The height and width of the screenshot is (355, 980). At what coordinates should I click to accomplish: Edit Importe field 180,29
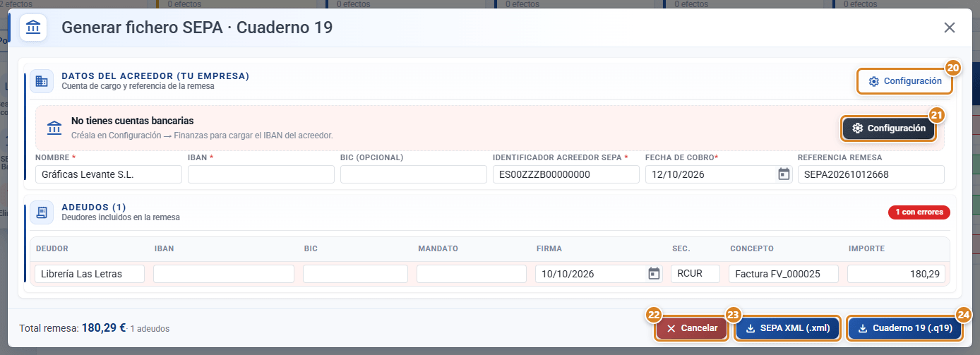(x=896, y=274)
